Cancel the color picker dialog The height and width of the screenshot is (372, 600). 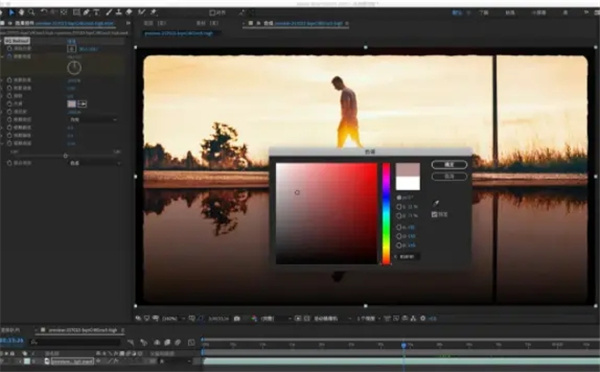pos(449,176)
